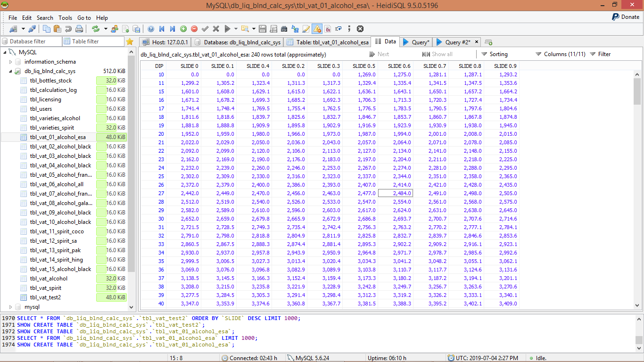Click the green Refresh icon

[x=96, y=29]
